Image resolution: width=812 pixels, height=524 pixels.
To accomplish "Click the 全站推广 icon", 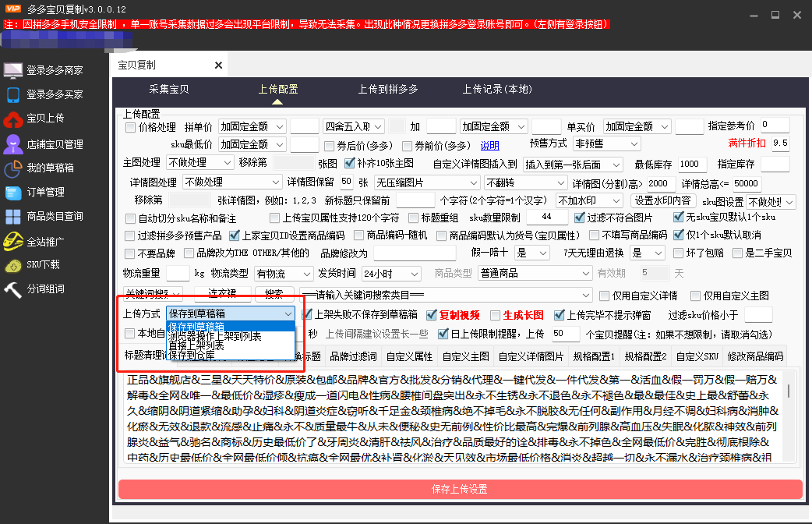I will point(13,241).
